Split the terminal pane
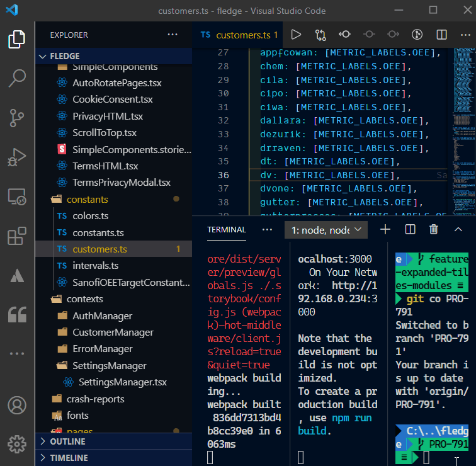Viewport: 476px width, 466px height. pyautogui.click(x=410, y=229)
